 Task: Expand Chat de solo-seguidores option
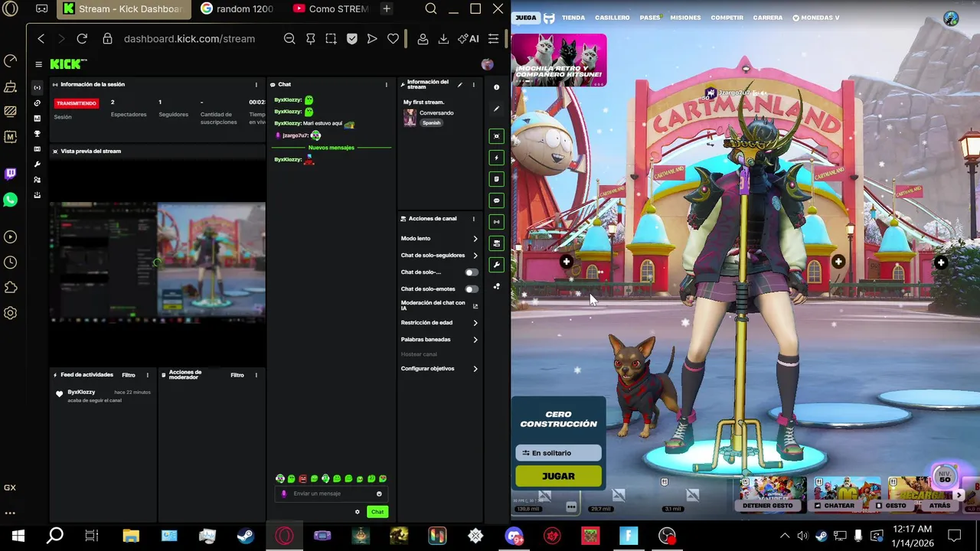[x=439, y=256]
